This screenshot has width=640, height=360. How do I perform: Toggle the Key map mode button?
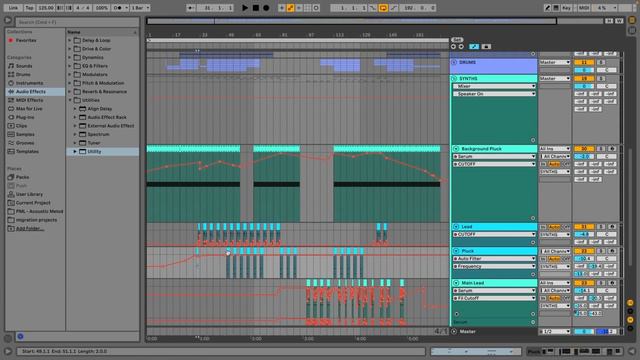tap(566, 8)
